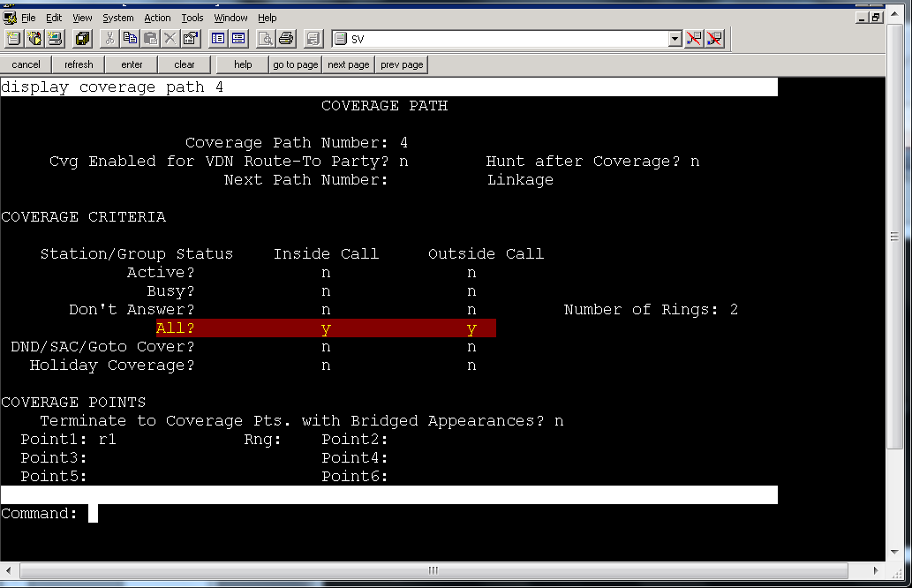
Task: Click the first blue form view icon
Action: click(218, 39)
